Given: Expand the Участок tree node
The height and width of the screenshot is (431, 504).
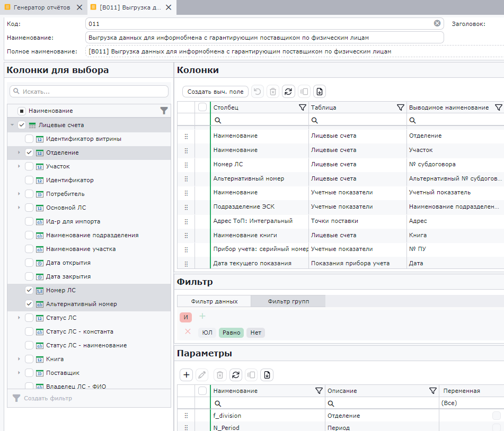Looking at the screenshot, I should click(x=19, y=166).
